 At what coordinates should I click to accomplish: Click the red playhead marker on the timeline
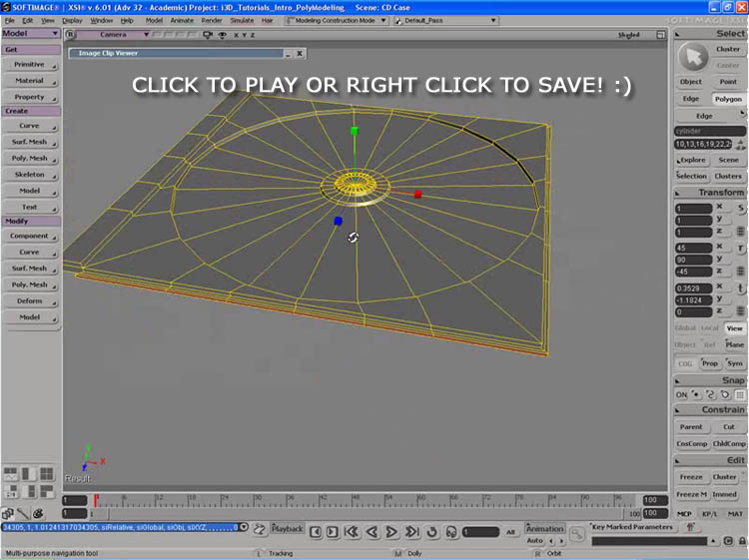click(x=96, y=498)
